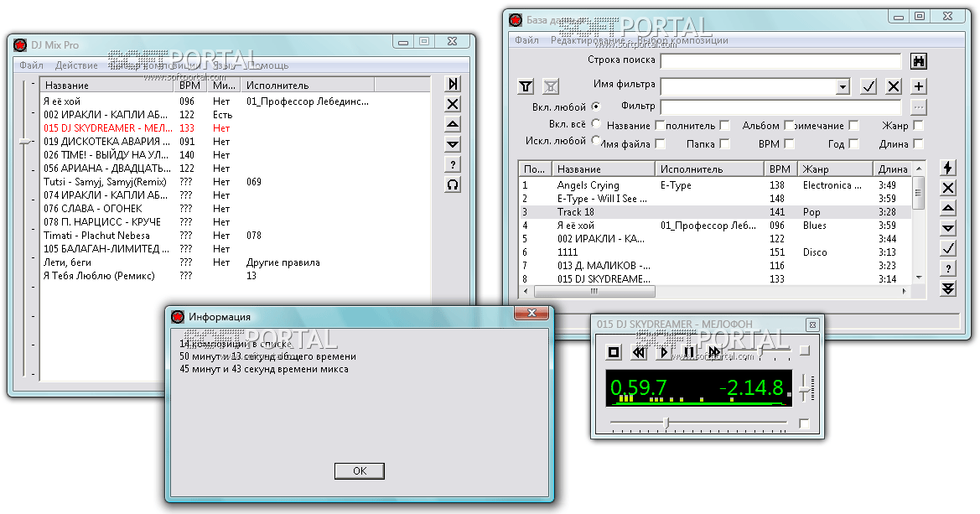Click the binoculars search icon

[918, 60]
